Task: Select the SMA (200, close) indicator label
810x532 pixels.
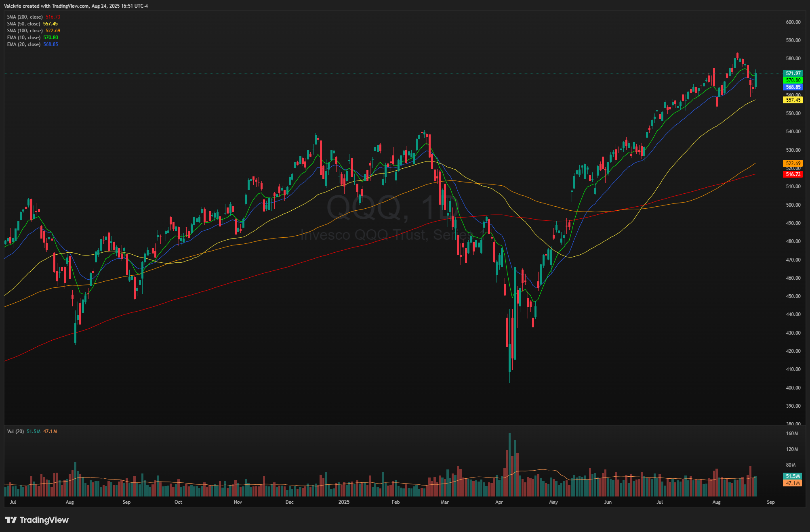Action: [x=25, y=17]
